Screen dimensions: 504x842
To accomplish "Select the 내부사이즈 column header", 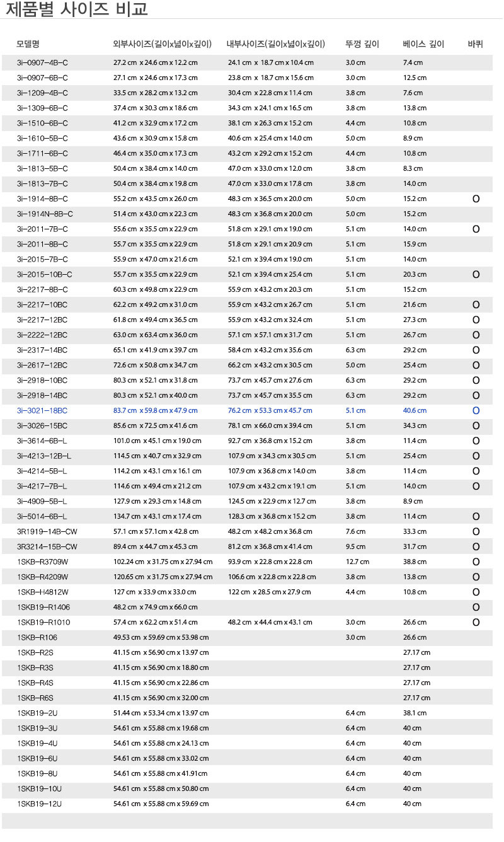I will coord(276,44).
